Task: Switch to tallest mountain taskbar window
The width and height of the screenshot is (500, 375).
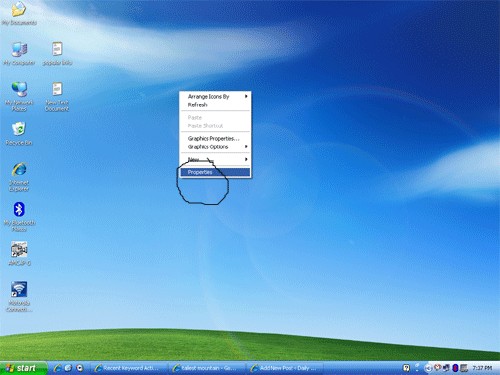Action: (207, 368)
